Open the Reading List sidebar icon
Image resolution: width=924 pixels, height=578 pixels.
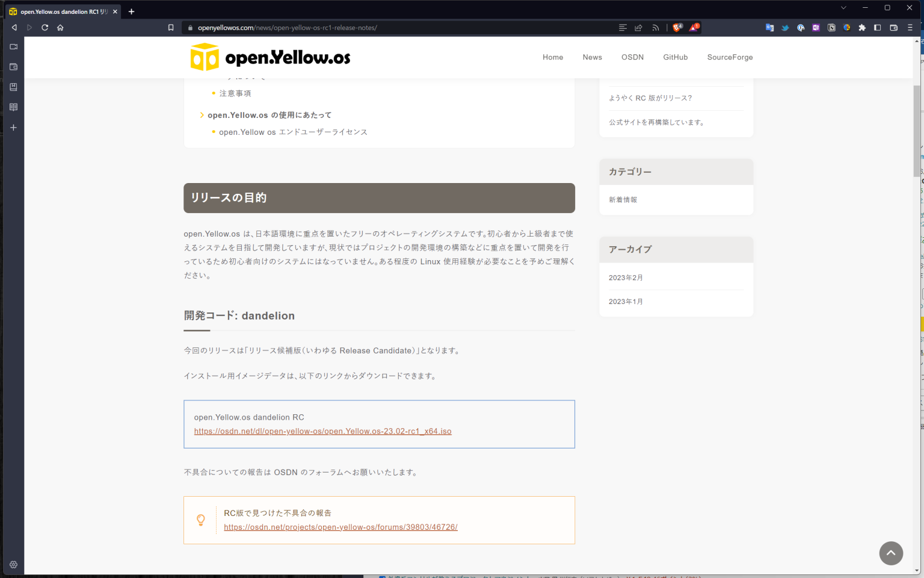(x=13, y=107)
